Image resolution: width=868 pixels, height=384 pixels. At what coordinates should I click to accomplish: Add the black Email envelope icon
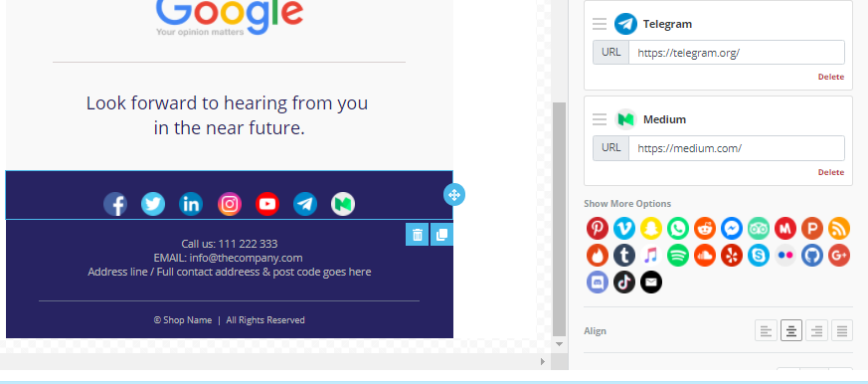tap(651, 283)
